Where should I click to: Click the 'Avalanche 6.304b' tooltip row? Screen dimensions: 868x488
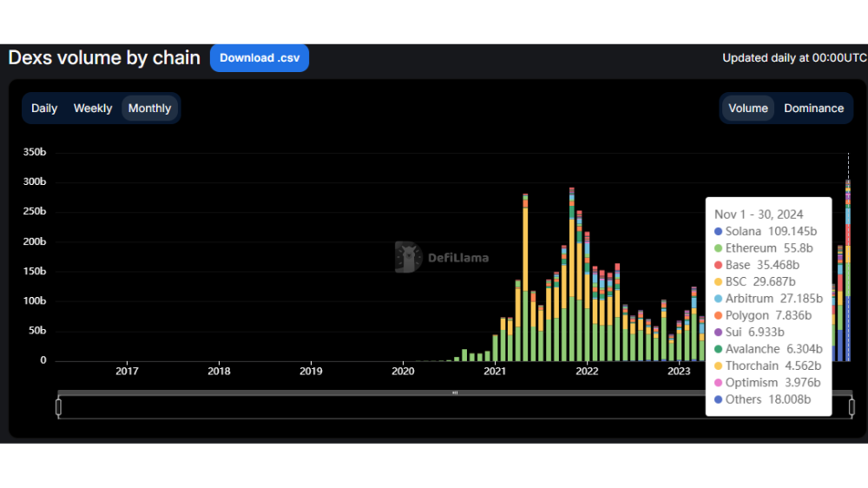point(768,349)
